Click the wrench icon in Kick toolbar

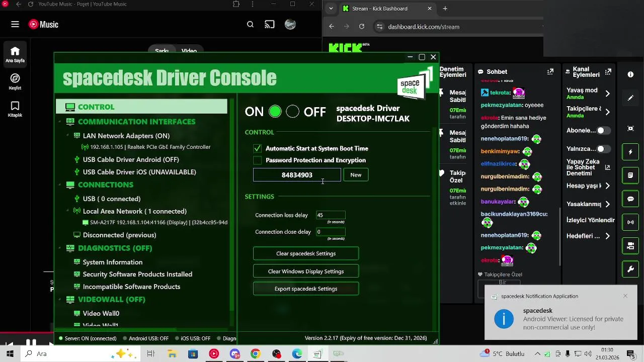(630, 269)
